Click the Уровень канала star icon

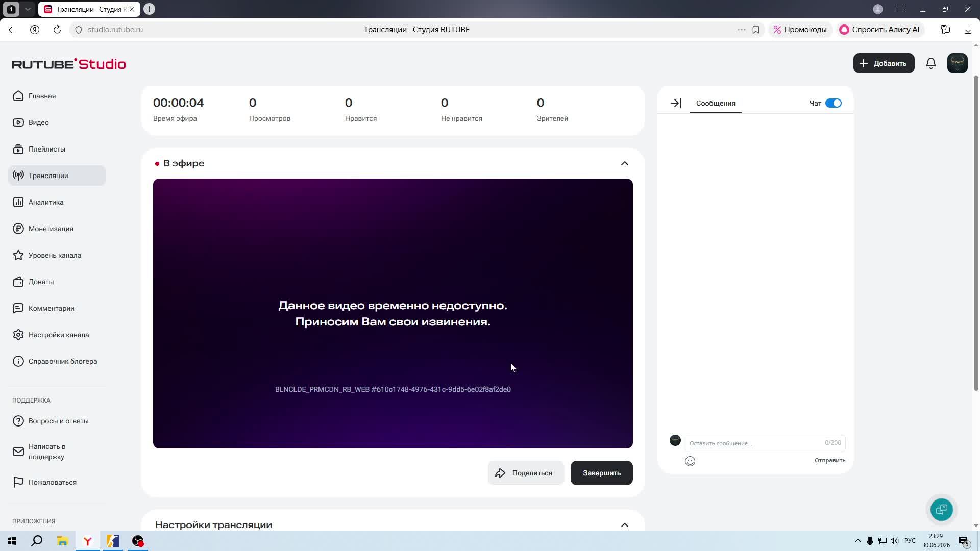(18, 255)
